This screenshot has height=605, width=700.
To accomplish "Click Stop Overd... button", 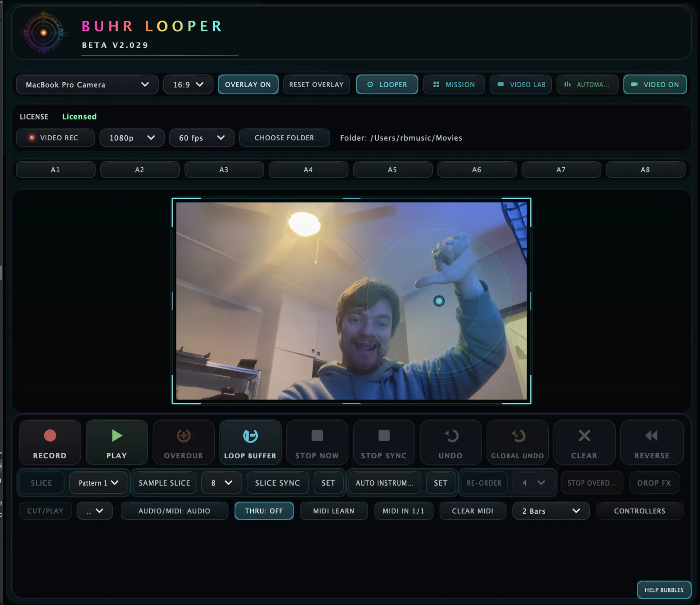I will pos(591,483).
